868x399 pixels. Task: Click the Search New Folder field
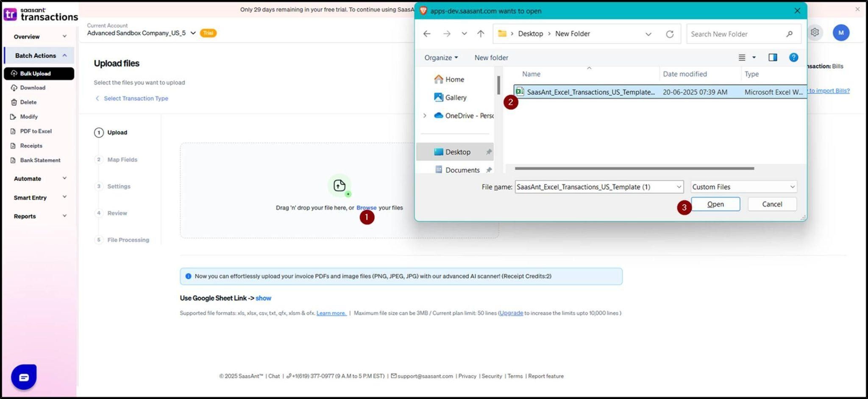click(x=737, y=34)
